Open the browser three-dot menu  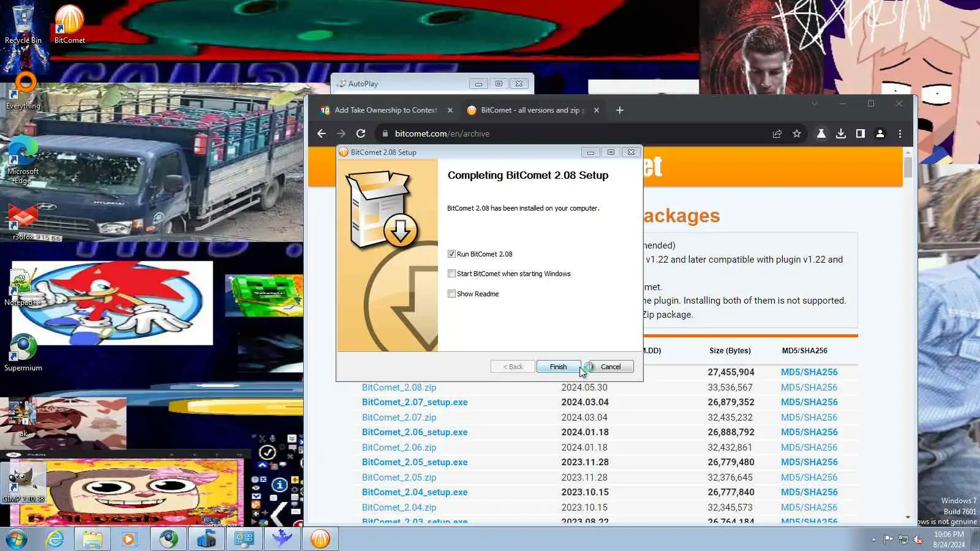[900, 133]
